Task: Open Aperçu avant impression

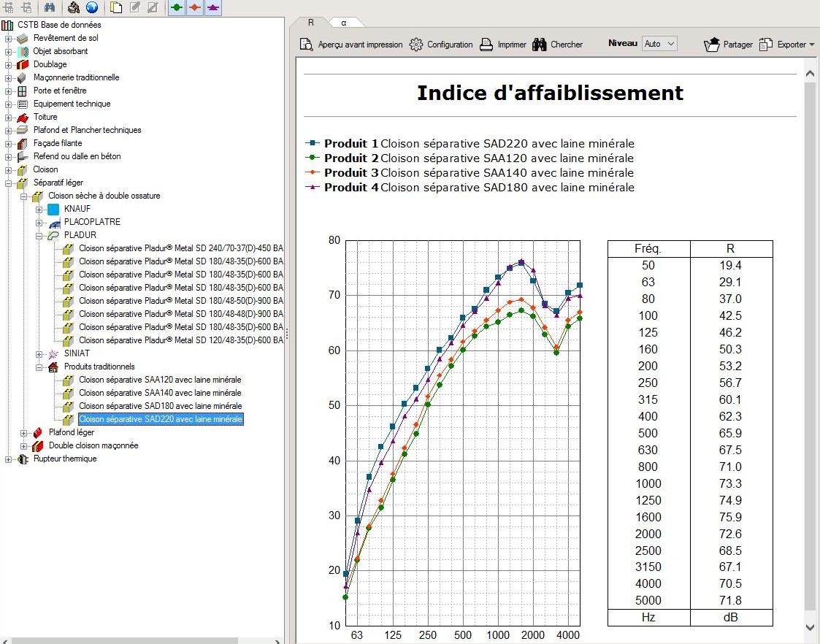Action: point(351,45)
